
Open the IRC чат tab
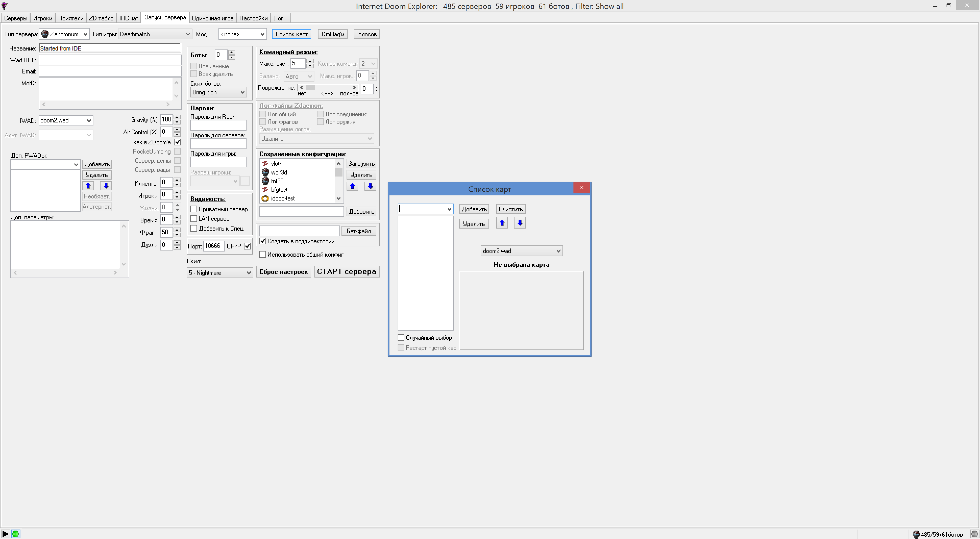pos(129,18)
